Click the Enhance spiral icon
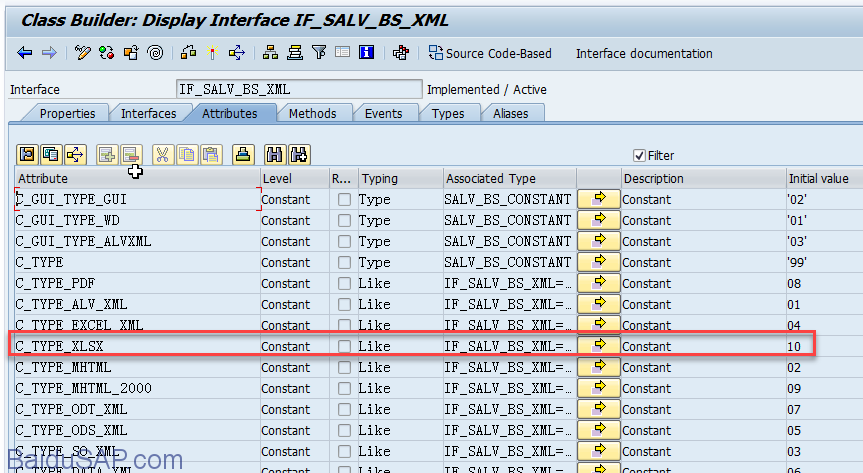 point(156,53)
